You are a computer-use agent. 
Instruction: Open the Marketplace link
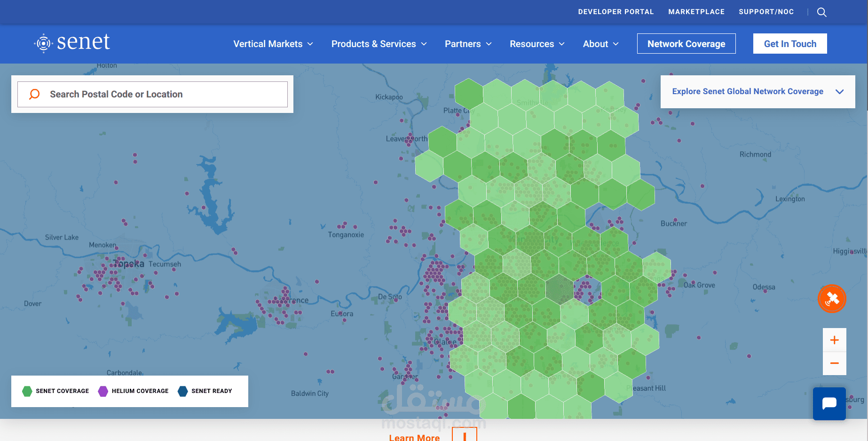tap(696, 12)
